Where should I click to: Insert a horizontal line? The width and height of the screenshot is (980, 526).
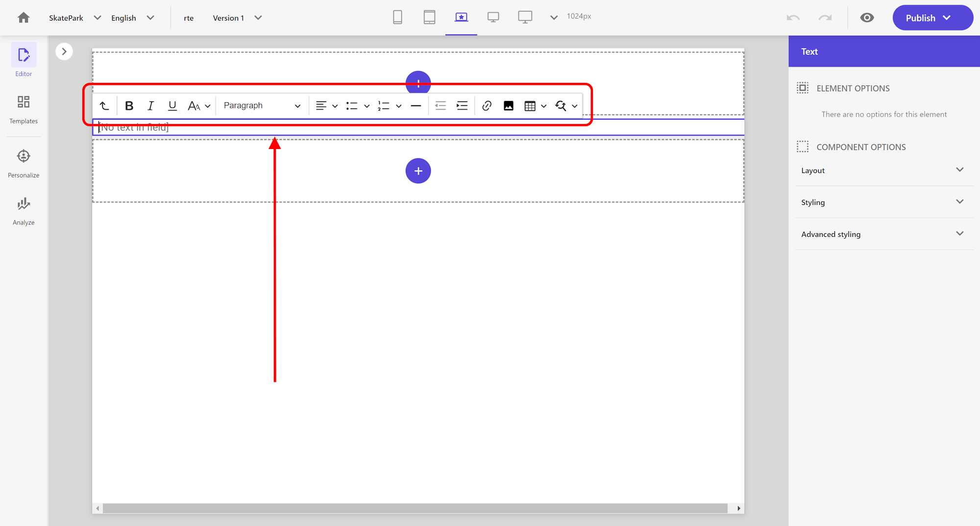416,106
